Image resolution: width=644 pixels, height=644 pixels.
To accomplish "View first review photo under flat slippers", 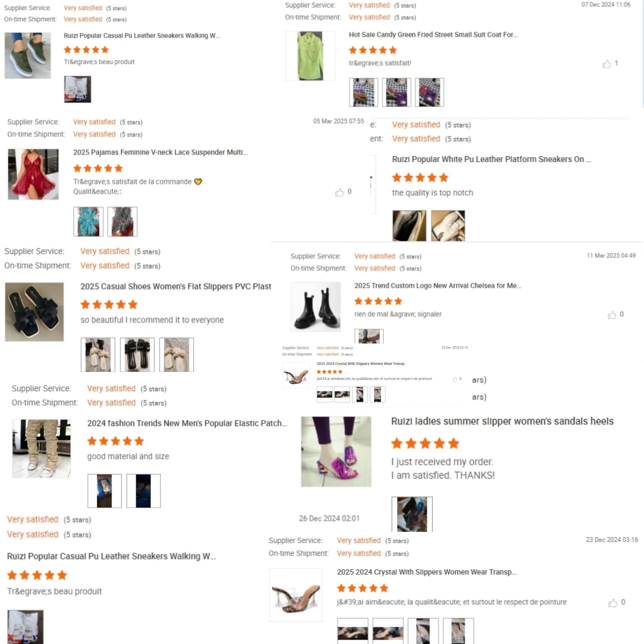I will coord(98,355).
